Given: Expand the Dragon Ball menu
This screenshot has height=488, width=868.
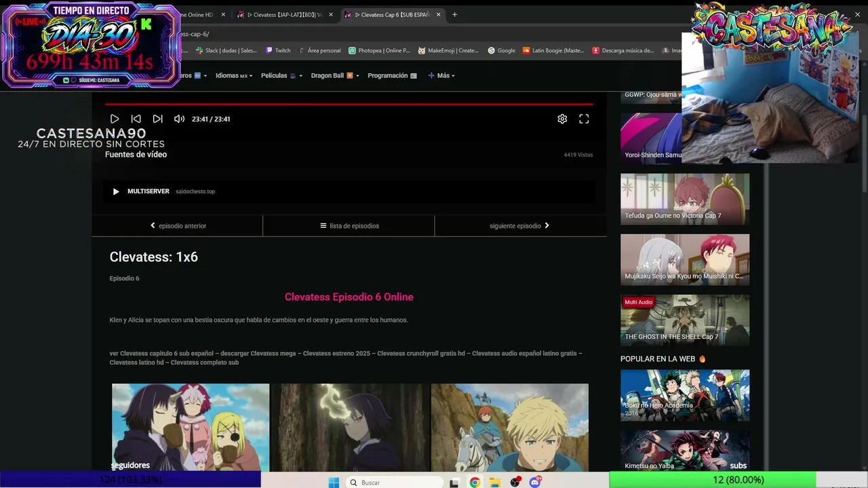Looking at the screenshot, I should tap(335, 75).
